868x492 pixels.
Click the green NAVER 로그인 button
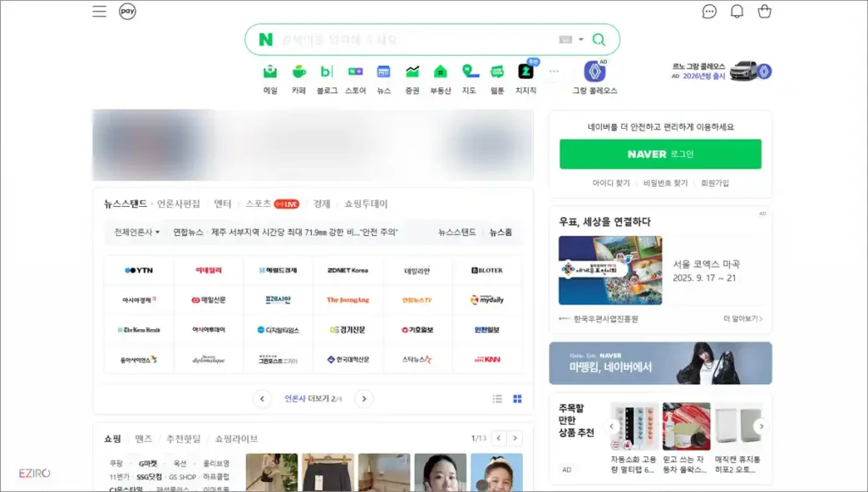pyautogui.click(x=660, y=154)
